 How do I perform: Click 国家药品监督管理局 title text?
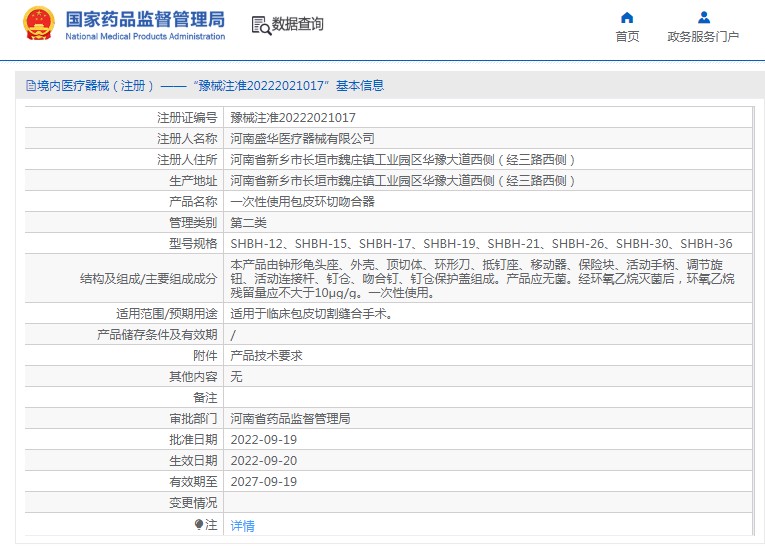point(145,20)
